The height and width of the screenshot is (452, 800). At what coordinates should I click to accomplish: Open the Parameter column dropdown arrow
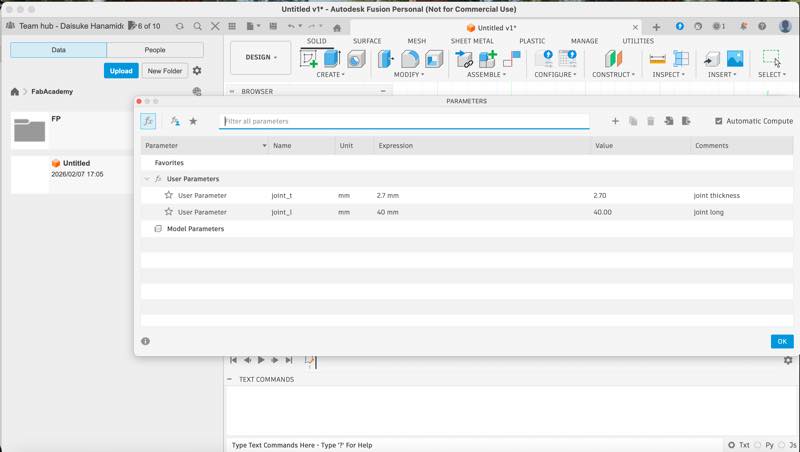(x=264, y=146)
